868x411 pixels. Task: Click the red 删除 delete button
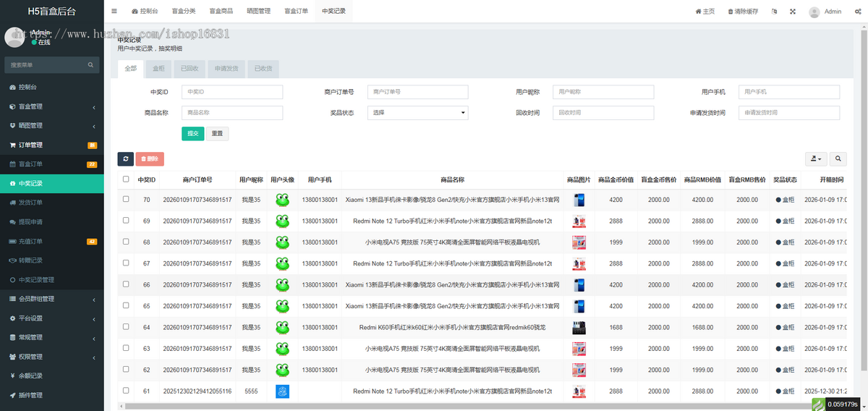tap(150, 158)
